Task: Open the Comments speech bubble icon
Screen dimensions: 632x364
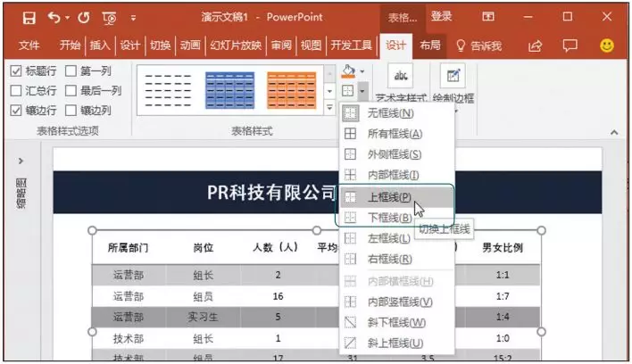Action: pyautogui.click(x=570, y=45)
